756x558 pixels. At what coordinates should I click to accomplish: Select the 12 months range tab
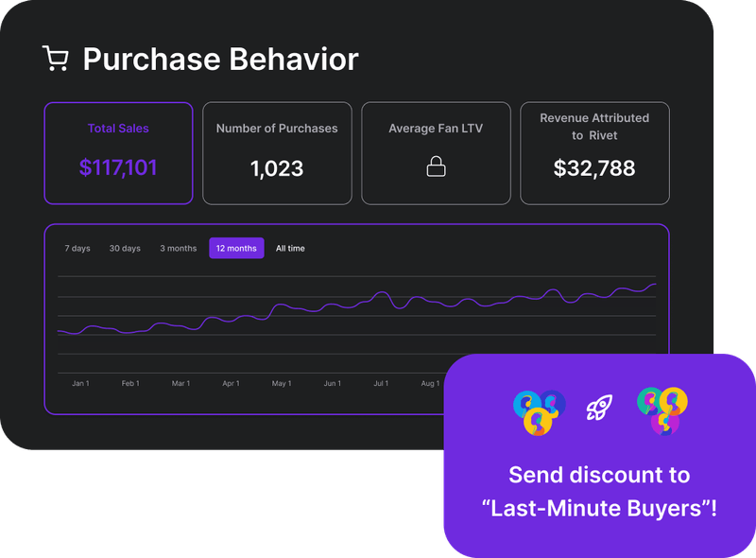[x=236, y=248]
